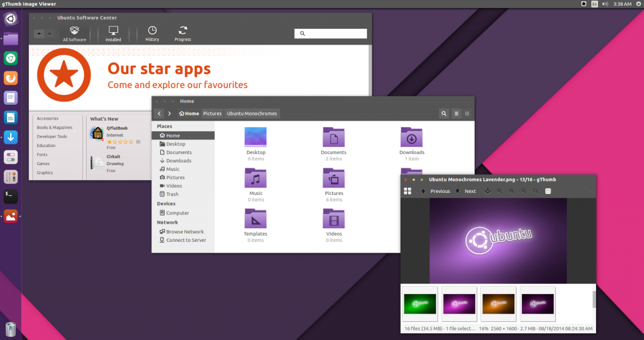View Progress in Software Center
644x340 pixels.
183,34
